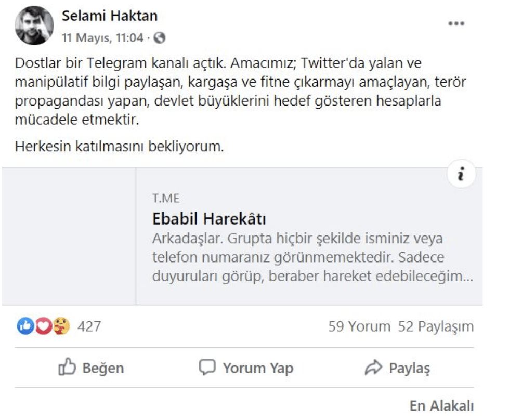View the 427 reactions count

[89, 327]
